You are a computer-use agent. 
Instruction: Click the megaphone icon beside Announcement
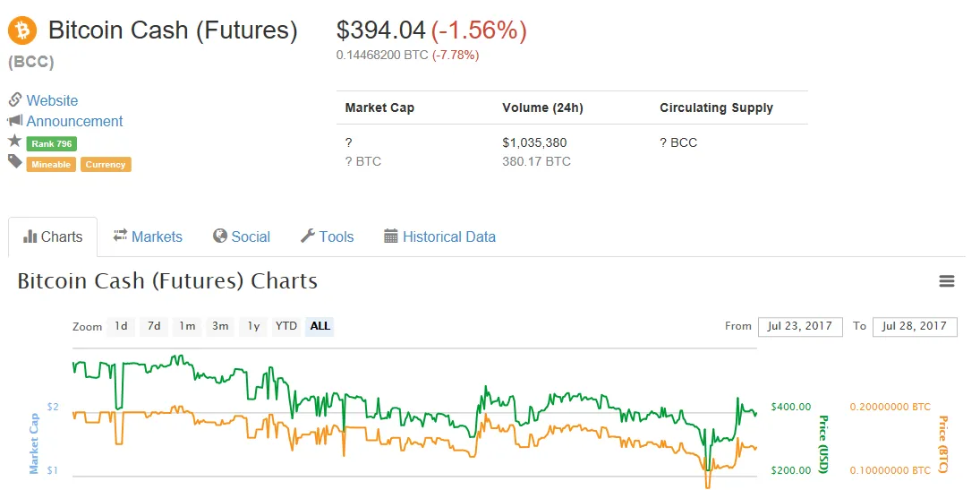(x=15, y=120)
